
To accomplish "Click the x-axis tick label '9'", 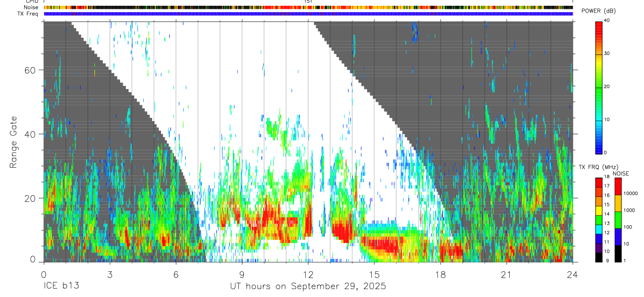I will (242, 274).
